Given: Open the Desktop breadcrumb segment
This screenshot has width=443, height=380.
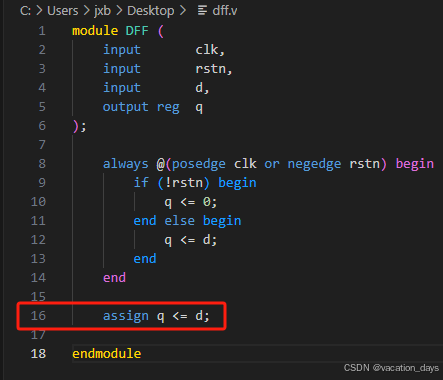Looking at the screenshot, I should point(151,11).
